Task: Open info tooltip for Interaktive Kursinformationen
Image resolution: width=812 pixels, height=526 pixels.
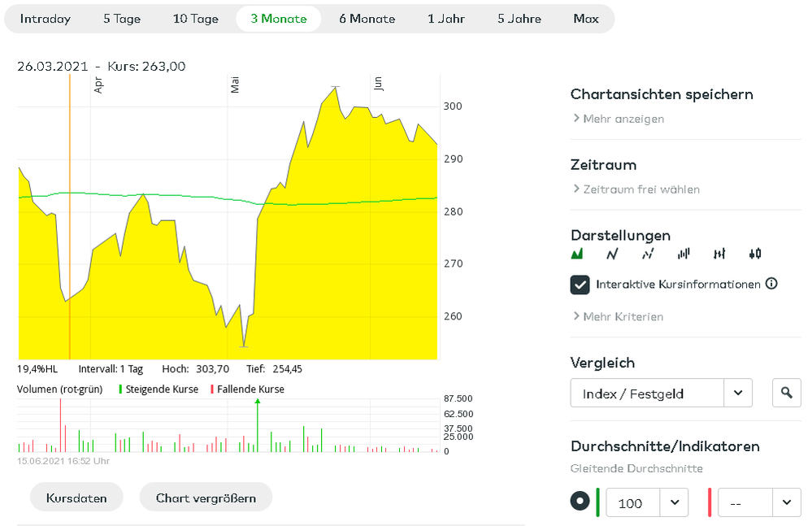Action: (x=770, y=284)
